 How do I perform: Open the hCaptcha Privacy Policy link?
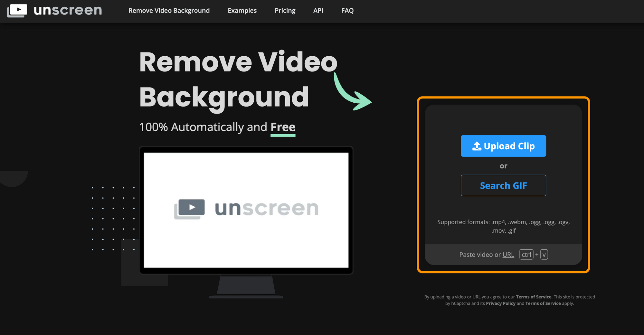[501, 303]
